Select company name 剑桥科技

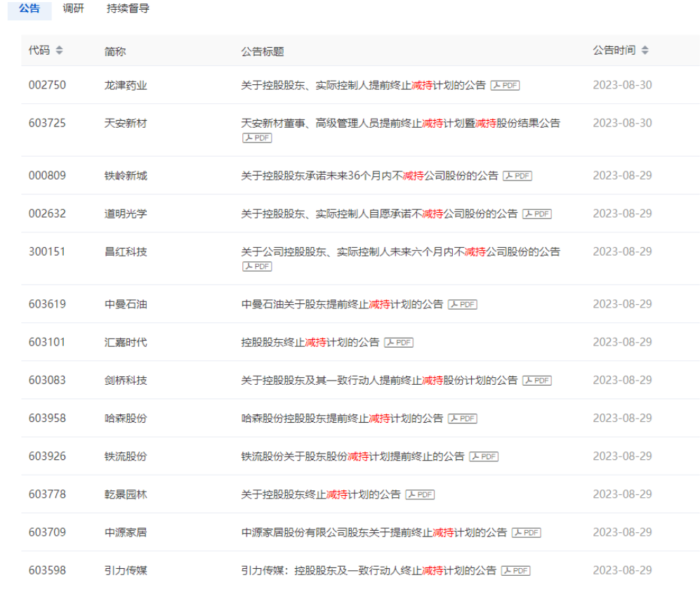(x=126, y=381)
